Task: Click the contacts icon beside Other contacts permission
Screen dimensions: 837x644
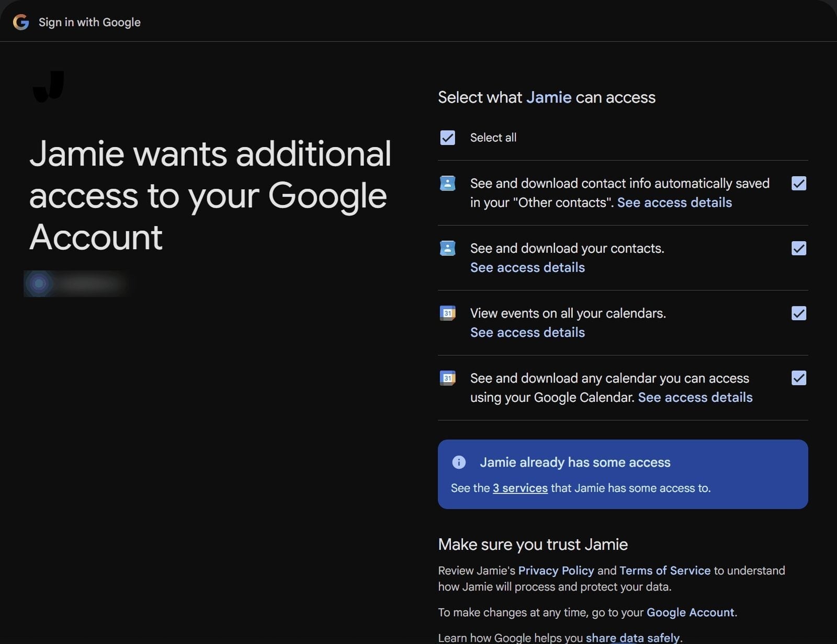Action: click(x=447, y=183)
